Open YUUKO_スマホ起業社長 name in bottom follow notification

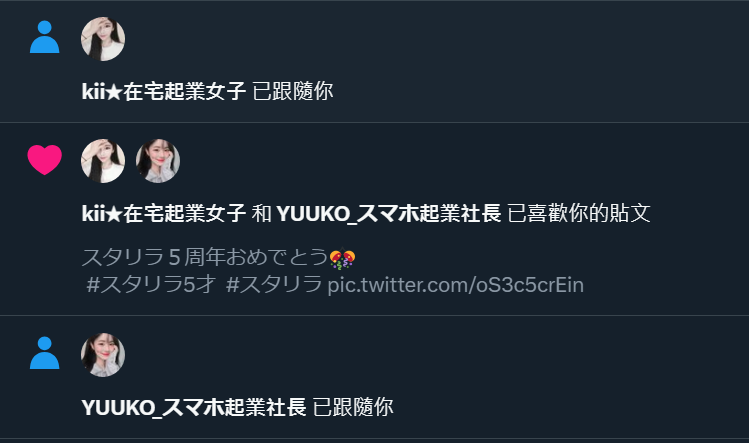click(194, 407)
